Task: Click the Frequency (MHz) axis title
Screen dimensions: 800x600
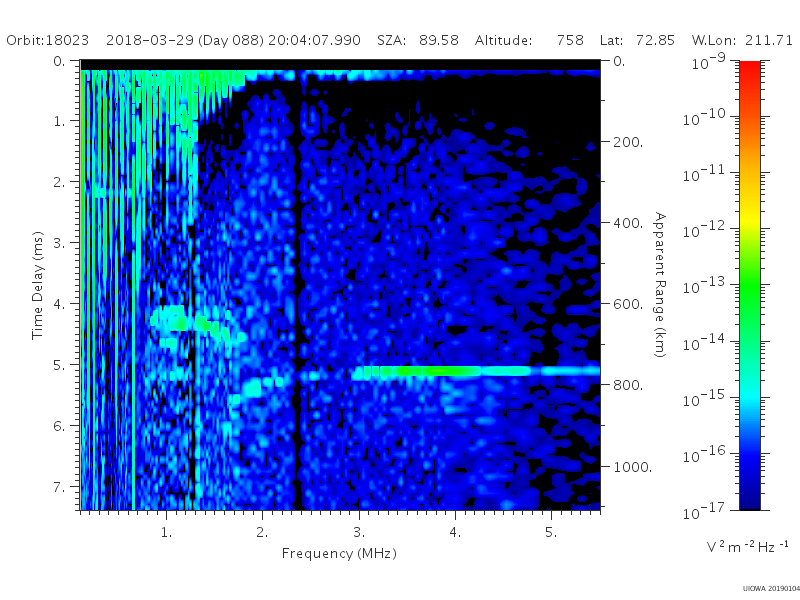Action: coord(339,553)
